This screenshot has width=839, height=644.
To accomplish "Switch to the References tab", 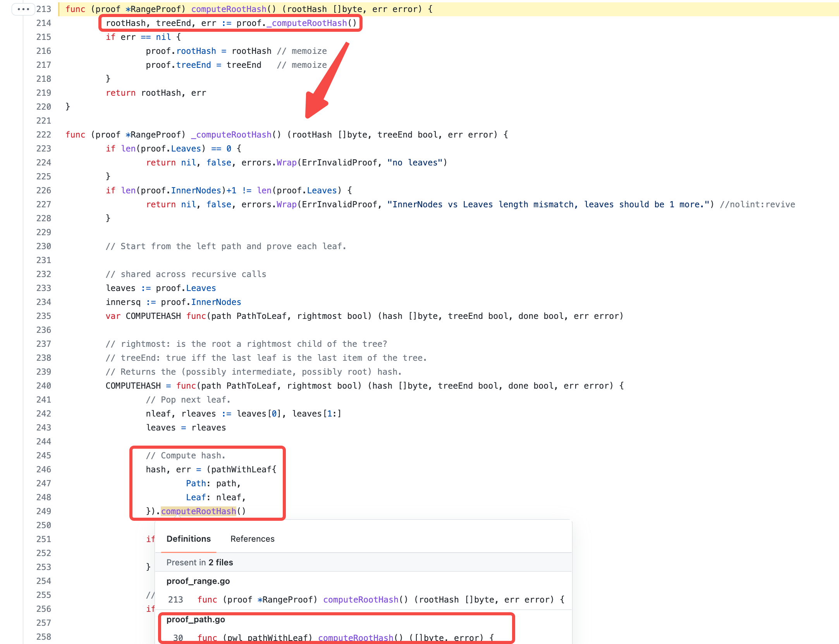I will (x=252, y=539).
